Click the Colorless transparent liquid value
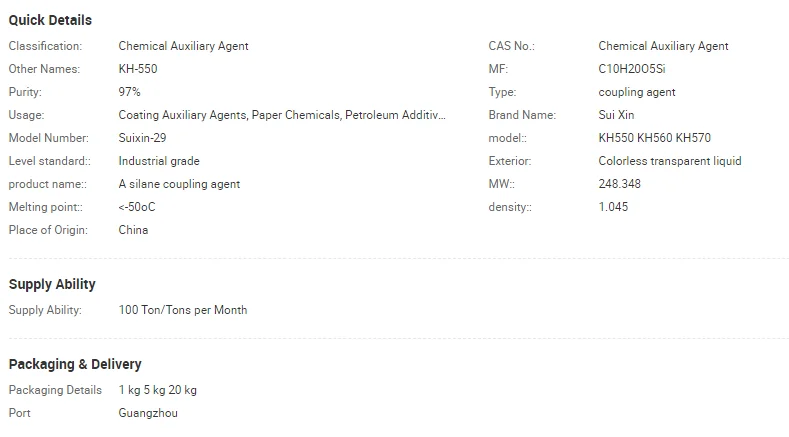This screenshot has height=437, width=789. [x=670, y=161]
